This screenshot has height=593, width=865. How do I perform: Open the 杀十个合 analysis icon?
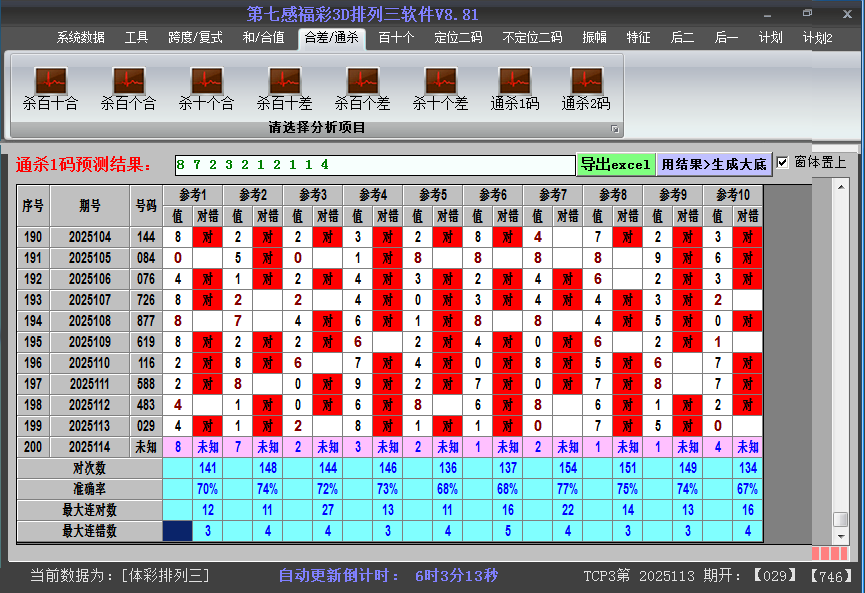click(206, 89)
